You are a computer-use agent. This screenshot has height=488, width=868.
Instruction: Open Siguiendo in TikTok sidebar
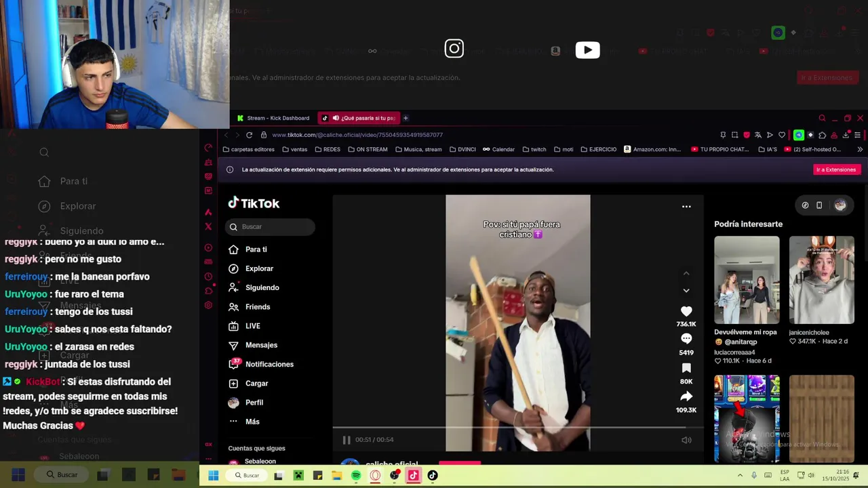tap(254, 287)
